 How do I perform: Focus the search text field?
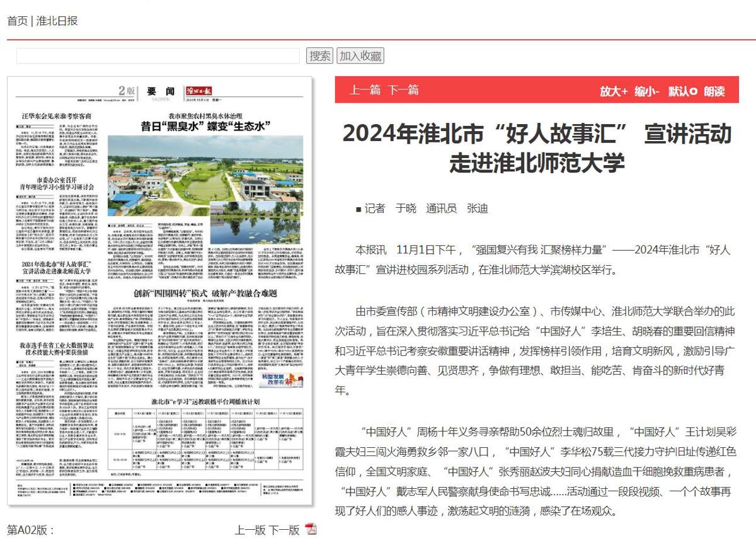(157, 56)
